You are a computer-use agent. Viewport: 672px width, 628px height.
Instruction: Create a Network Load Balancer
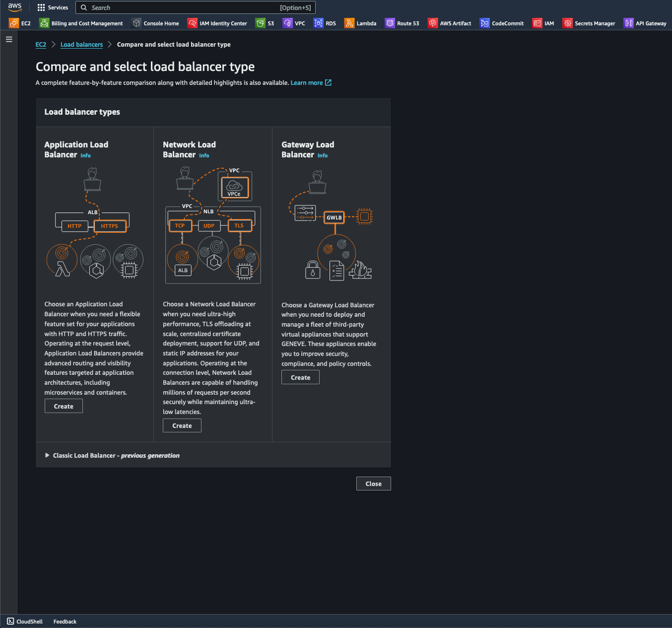point(182,425)
